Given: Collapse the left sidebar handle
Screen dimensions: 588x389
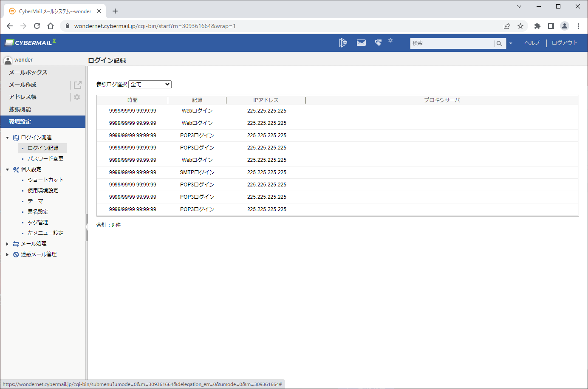Looking at the screenshot, I should (x=87, y=228).
